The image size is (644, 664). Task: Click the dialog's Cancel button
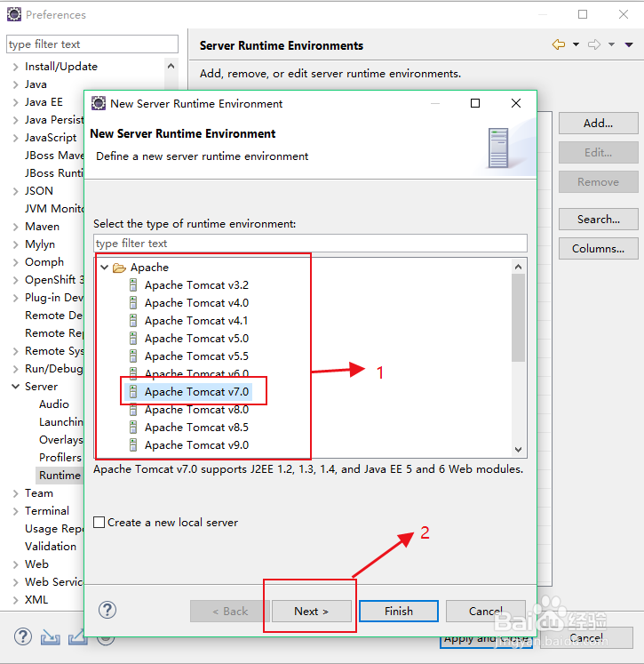click(486, 611)
